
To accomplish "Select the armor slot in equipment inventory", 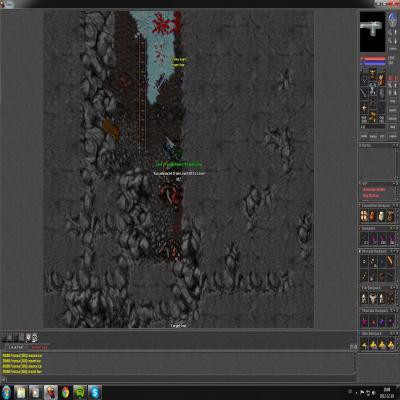I will click(x=373, y=89).
